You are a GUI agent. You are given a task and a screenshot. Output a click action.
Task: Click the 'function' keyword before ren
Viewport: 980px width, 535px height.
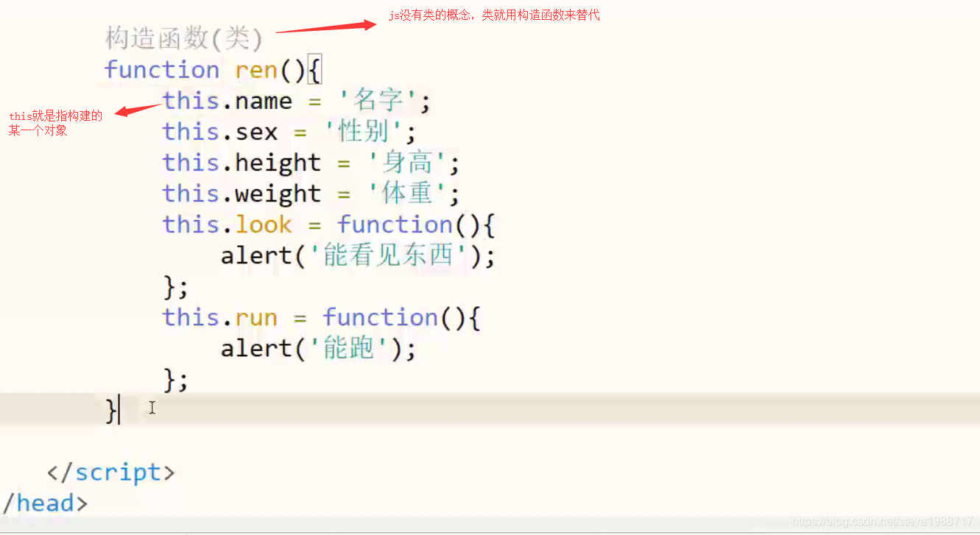162,70
